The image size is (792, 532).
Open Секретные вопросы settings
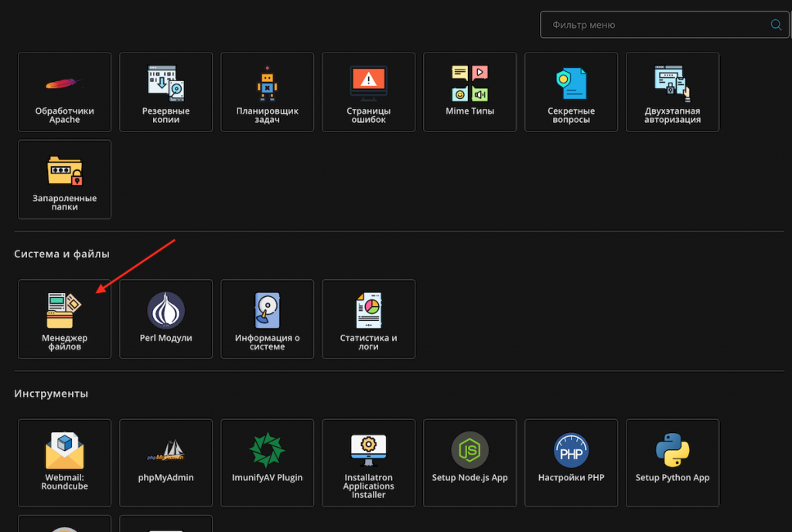coord(571,92)
